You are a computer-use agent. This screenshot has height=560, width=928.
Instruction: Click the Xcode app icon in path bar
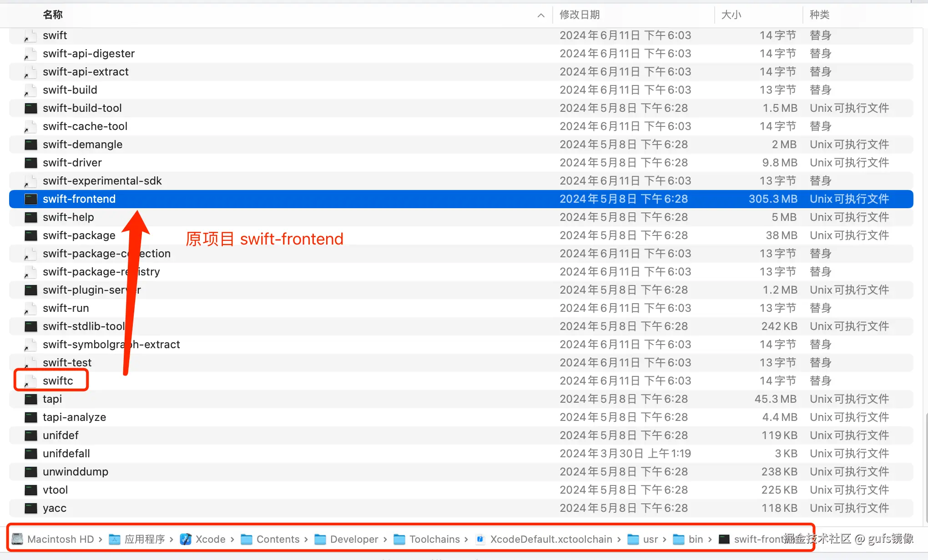coord(186,539)
